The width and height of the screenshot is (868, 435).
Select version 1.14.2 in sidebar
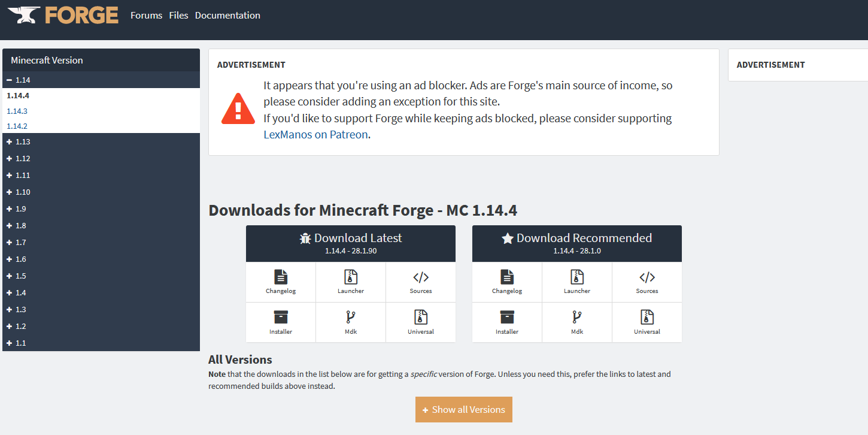pos(17,126)
